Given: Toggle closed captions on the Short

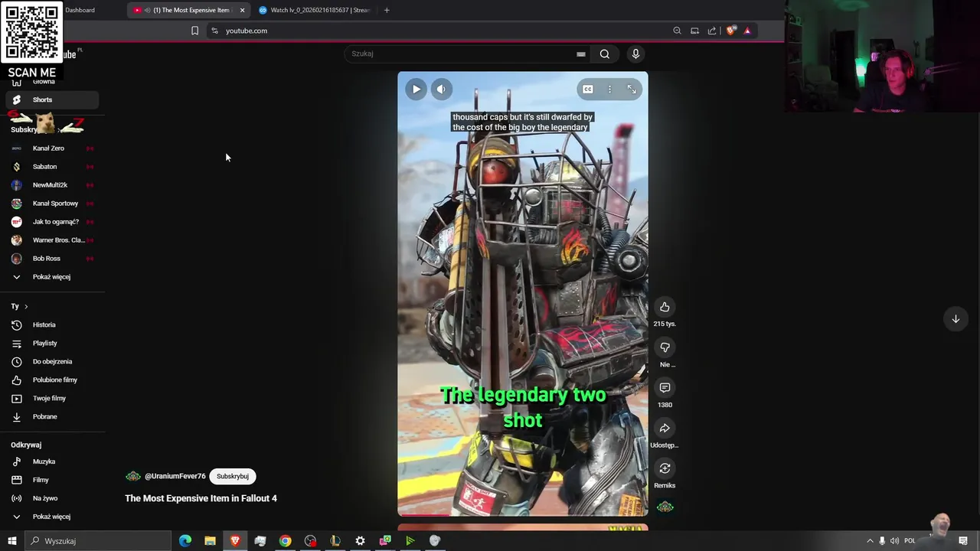Looking at the screenshot, I should (x=588, y=90).
